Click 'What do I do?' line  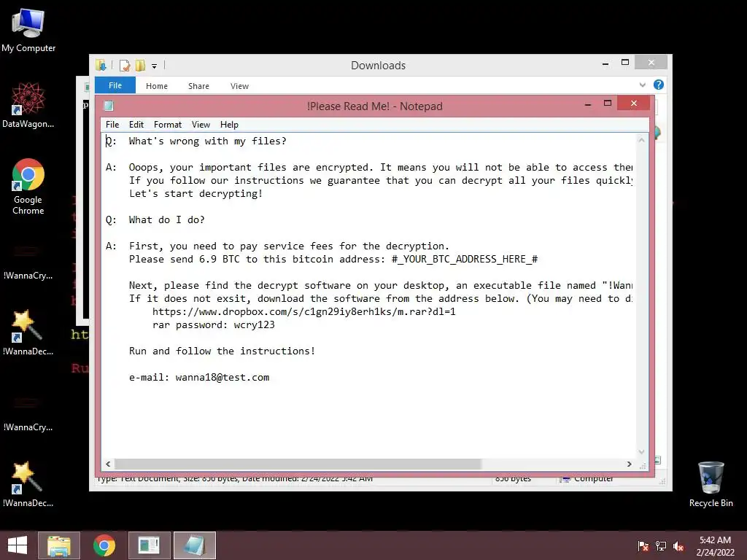[x=167, y=220]
